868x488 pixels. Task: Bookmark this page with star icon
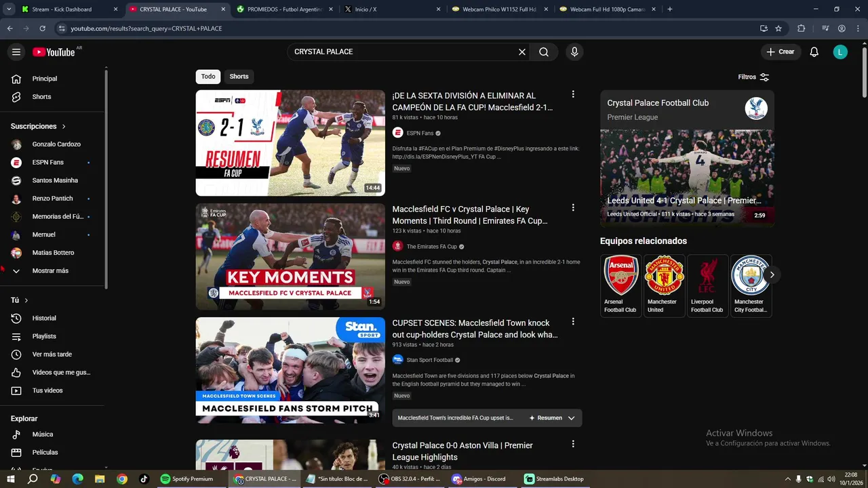[778, 28]
